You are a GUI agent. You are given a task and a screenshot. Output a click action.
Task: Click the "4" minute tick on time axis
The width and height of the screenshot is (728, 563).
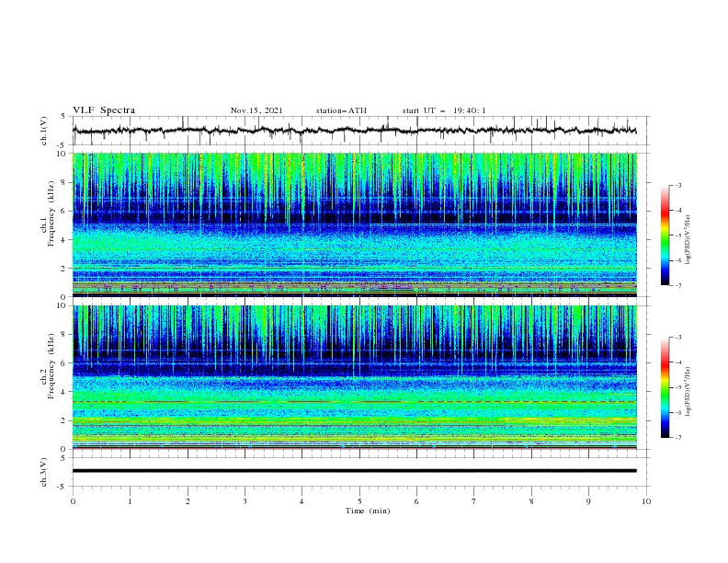point(301,501)
